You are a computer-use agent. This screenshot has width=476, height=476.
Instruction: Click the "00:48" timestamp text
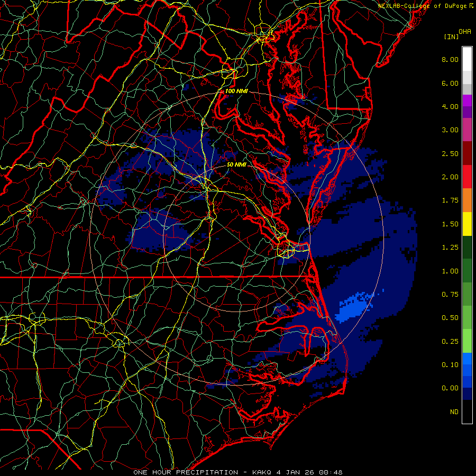point(332,472)
